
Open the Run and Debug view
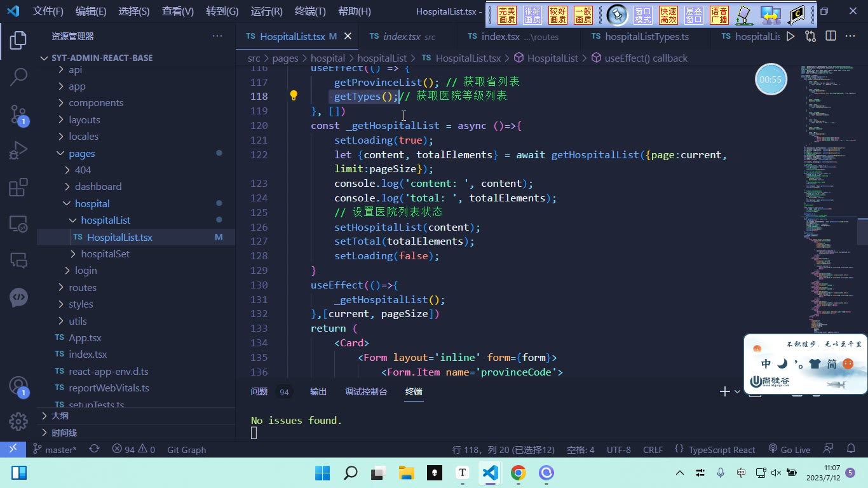(18, 151)
